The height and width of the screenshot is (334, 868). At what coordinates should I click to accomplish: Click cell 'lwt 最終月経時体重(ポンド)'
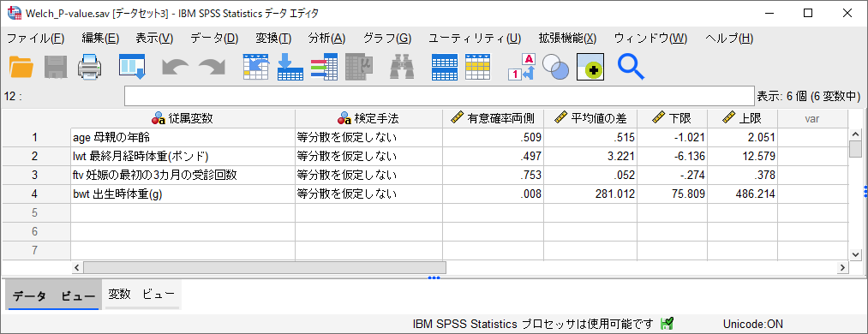[183, 157]
